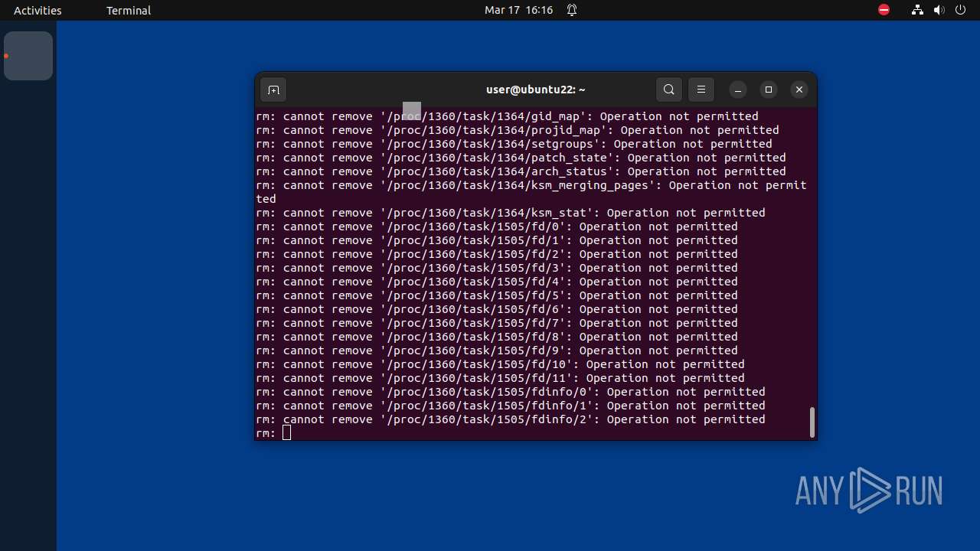Open the Activities overview
This screenshot has height=551, width=980.
click(x=38, y=10)
